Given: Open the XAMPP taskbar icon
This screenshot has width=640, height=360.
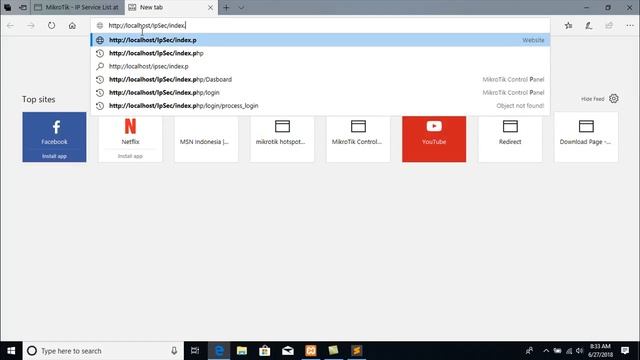Looking at the screenshot, I should [311, 351].
